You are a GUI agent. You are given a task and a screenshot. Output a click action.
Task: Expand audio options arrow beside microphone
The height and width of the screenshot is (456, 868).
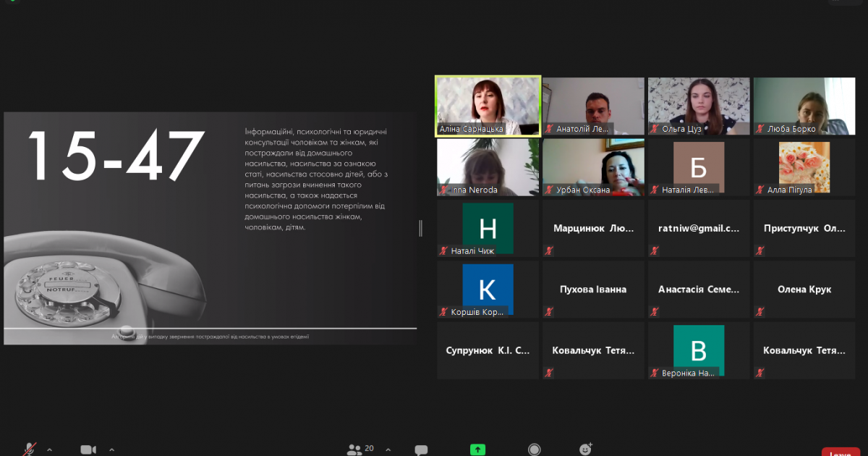click(49, 449)
